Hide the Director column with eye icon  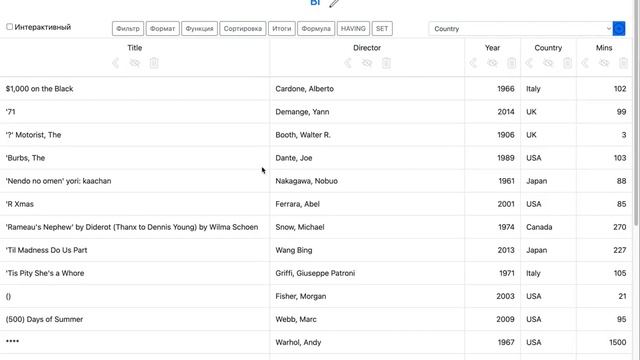(367, 63)
